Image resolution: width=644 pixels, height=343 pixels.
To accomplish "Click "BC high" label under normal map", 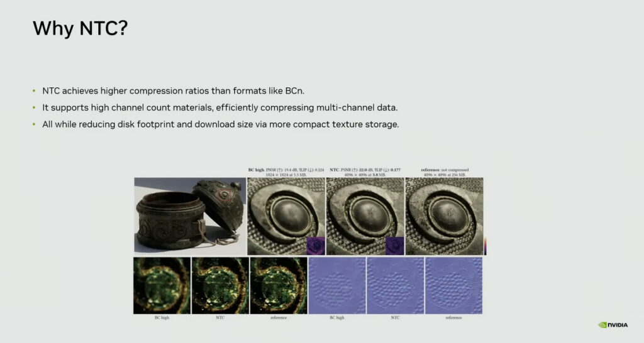I will click(x=337, y=318).
